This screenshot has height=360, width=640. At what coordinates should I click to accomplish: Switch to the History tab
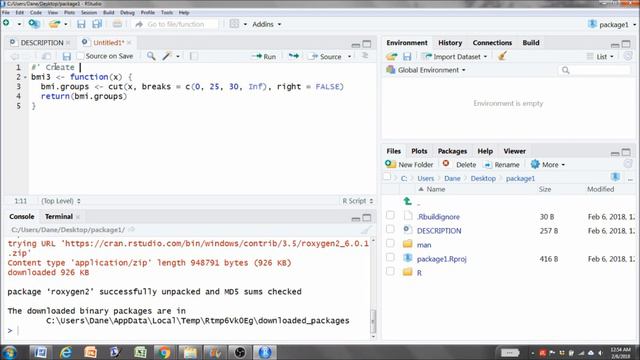tap(450, 42)
